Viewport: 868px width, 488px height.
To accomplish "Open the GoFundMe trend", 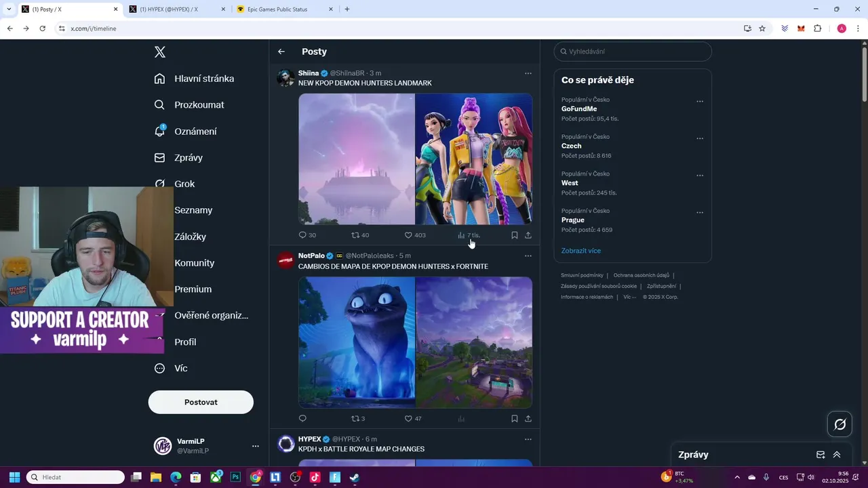I will 579,109.
